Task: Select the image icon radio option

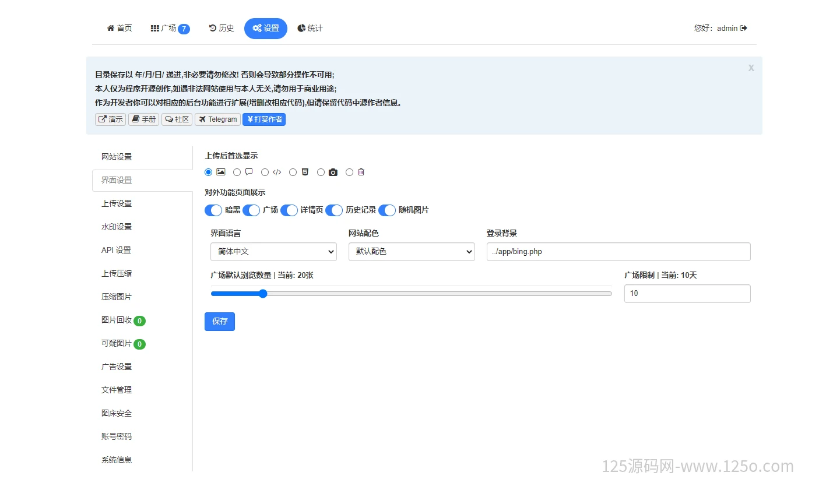Action: click(x=209, y=172)
